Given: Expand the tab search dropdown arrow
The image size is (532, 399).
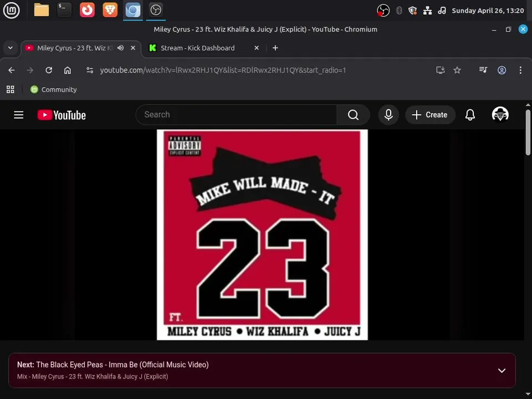Looking at the screenshot, I should [11, 48].
